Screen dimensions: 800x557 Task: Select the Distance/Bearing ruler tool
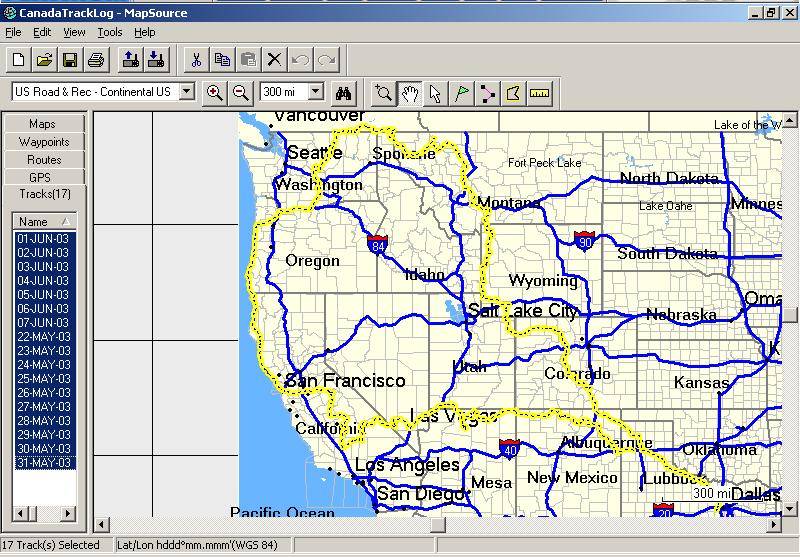pos(539,93)
